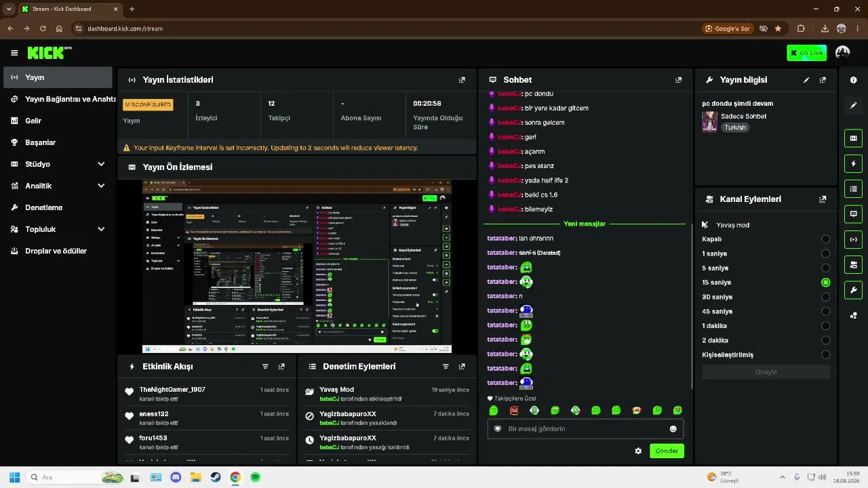Open browser extensions puzzle icon
The width and height of the screenshot is (868, 488).
click(x=801, y=28)
